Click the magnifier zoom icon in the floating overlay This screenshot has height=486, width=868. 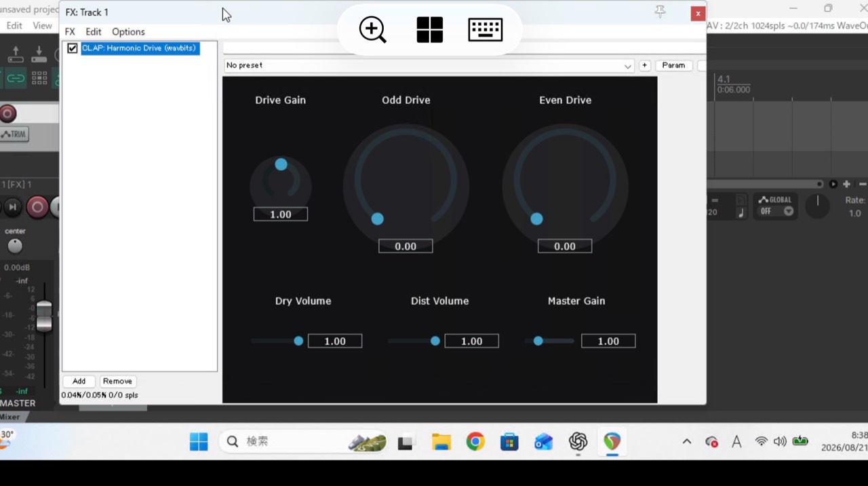point(372,30)
